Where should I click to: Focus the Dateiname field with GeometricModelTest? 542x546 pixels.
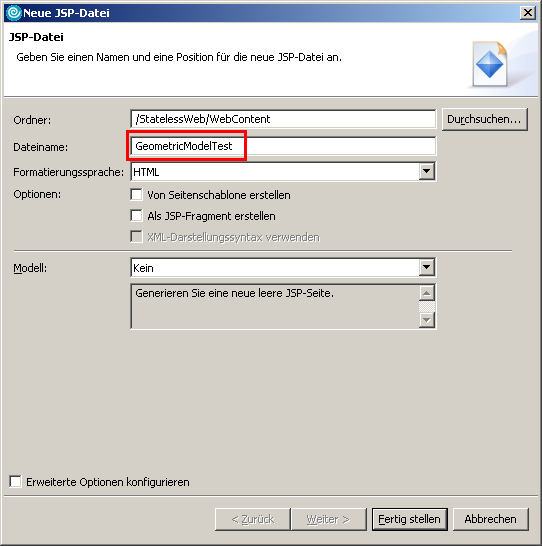coord(283,146)
